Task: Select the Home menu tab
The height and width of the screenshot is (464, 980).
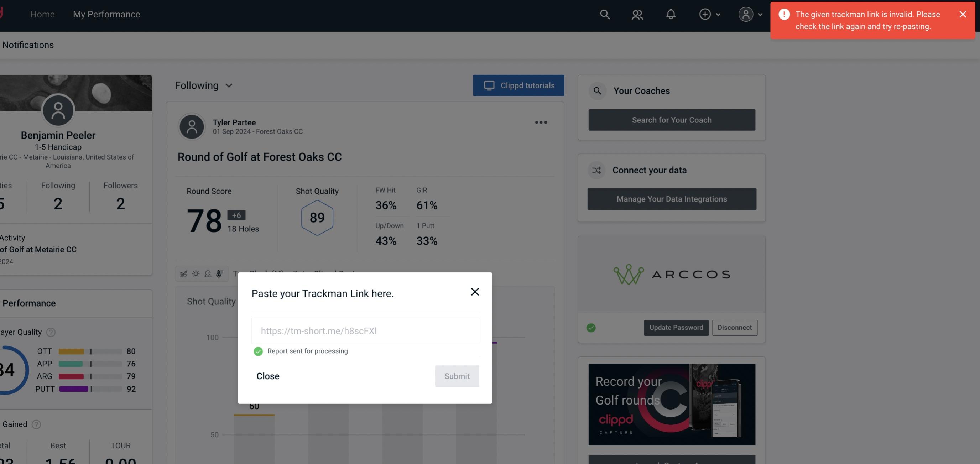Action: (42, 14)
